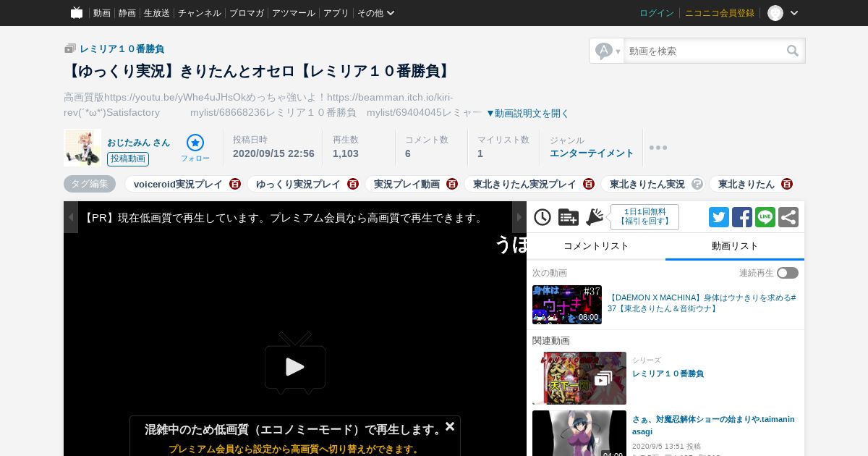This screenshot has height=456, width=868.
Task: Click the search magnifier icon
Action: point(793,51)
